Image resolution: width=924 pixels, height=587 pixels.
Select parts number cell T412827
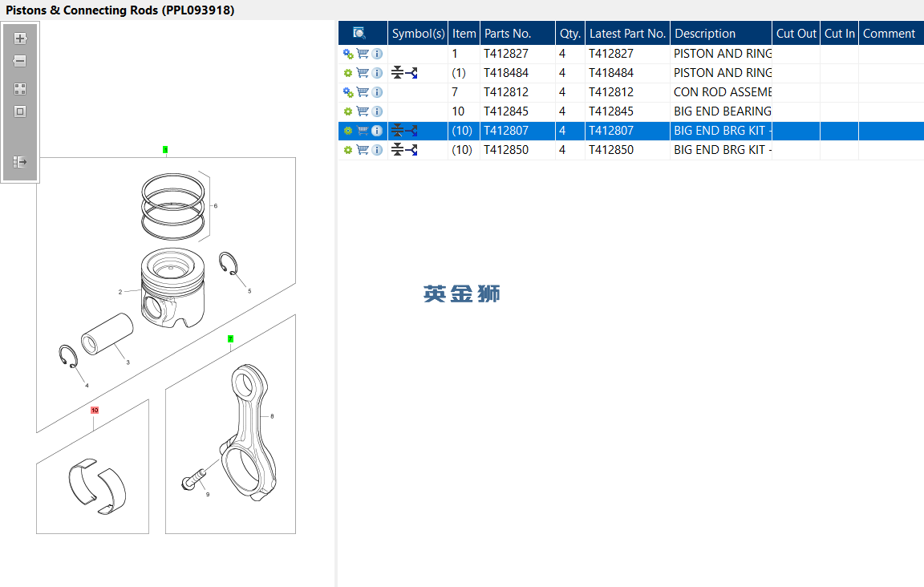pos(517,54)
